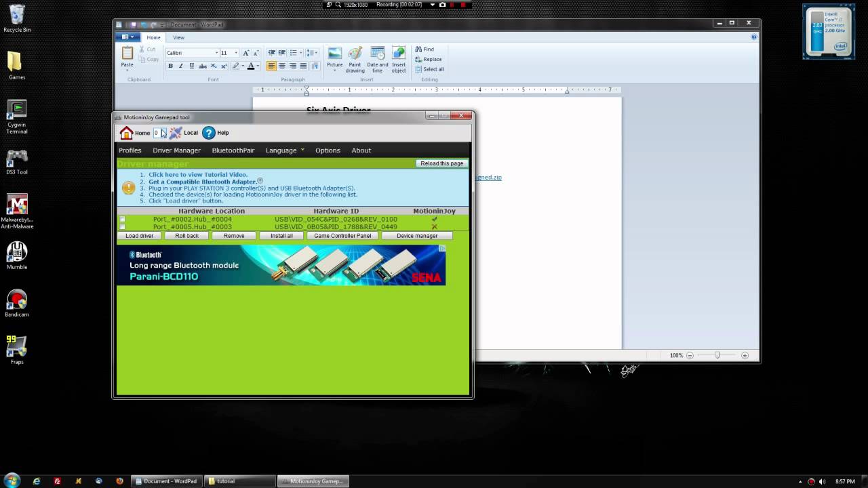Image resolution: width=868 pixels, height=488 pixels.
Task: Click the small help icon beside Bluetooth Adapter
Action: click(260, 182)
